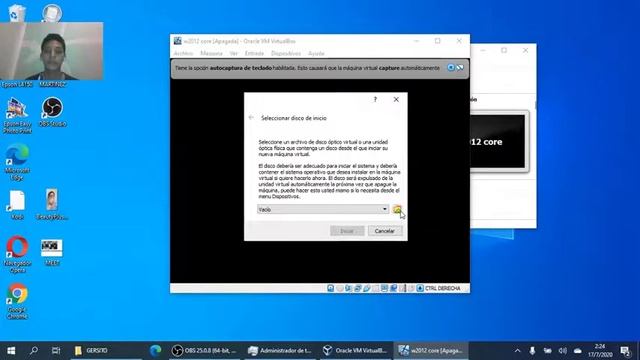The width and height of the screenshot is (640, 360).
Task: Open Google Chrome desktop icon
Action: pos(17,301)
